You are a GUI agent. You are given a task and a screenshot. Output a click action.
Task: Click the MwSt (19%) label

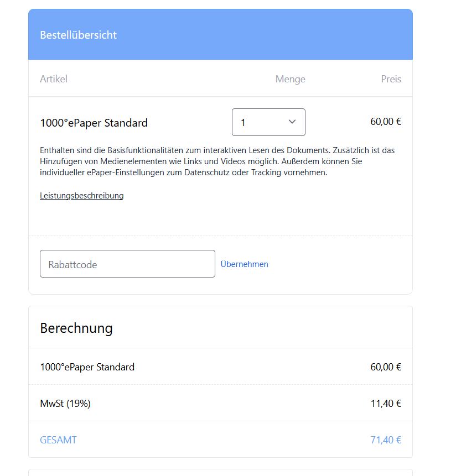coord(65,404)
